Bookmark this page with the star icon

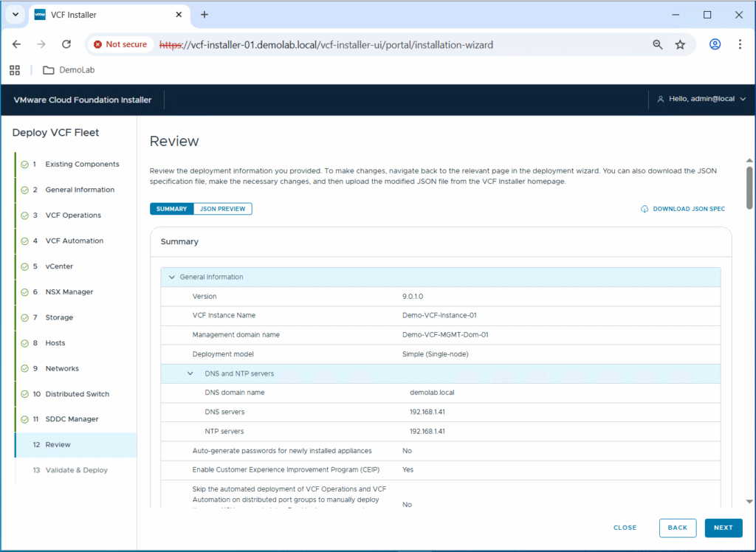680,44
